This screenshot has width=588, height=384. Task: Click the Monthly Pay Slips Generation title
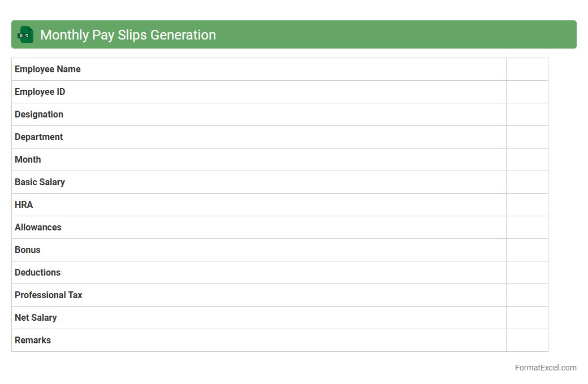pyautogui.click(x=128, y=35)
